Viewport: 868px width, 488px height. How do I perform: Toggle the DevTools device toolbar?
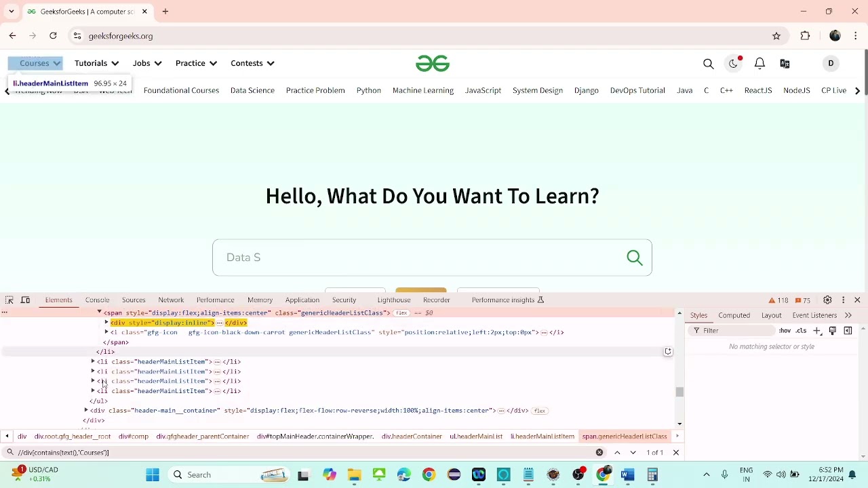pos(25,300)
